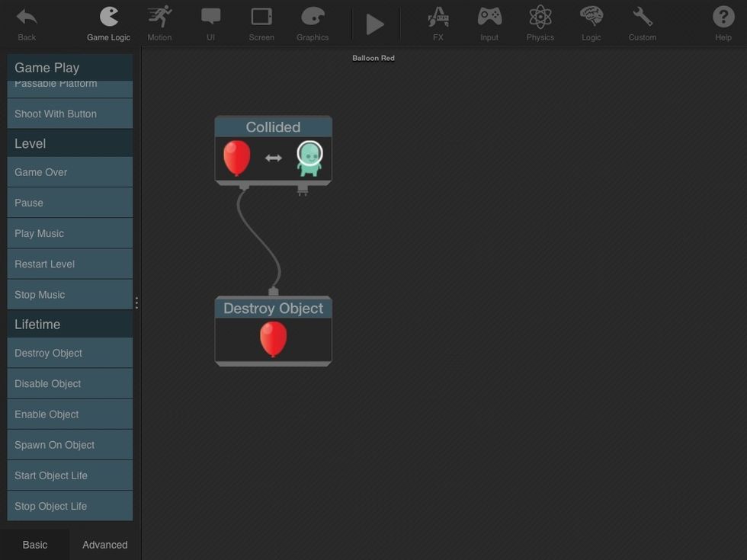Click the sidebar resize handle dots
Screen dimensions: 747x560
tap(136, 302)
